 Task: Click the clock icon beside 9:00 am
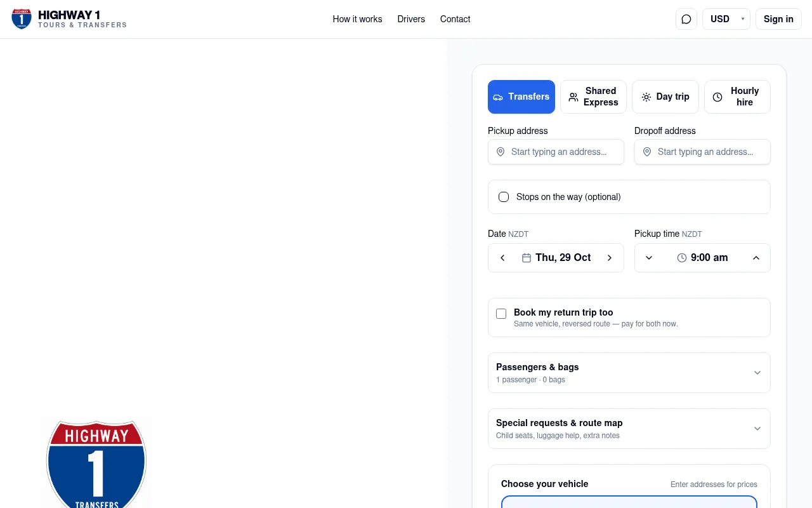pyautogui.click(x=682, y=258)
